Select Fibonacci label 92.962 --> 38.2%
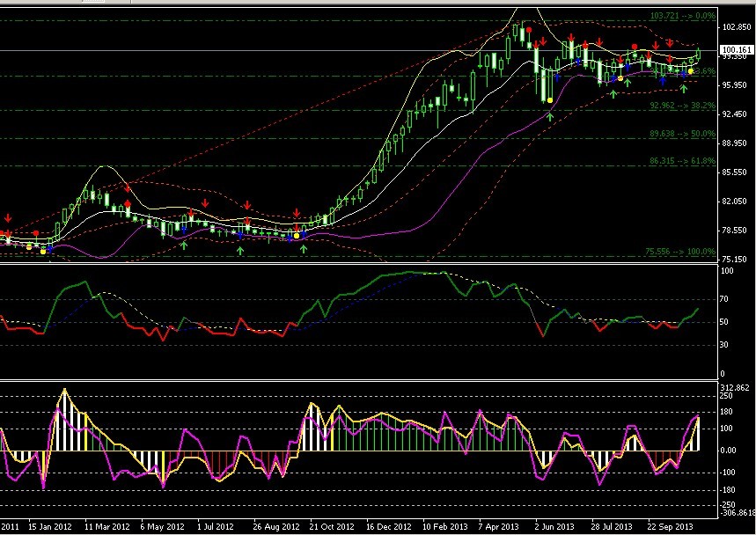The image size is (756, 535). (683, 105)
